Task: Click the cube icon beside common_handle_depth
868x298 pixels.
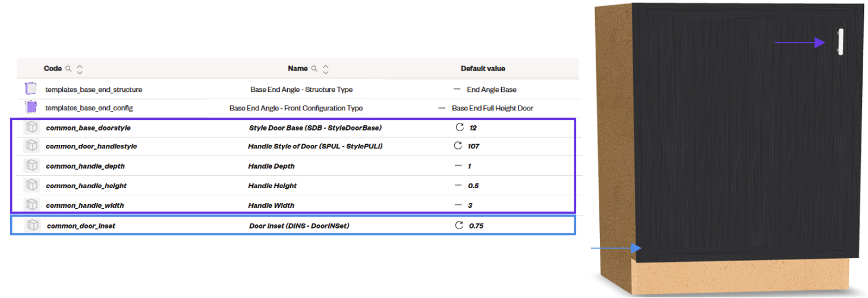Action: (33, 166)
